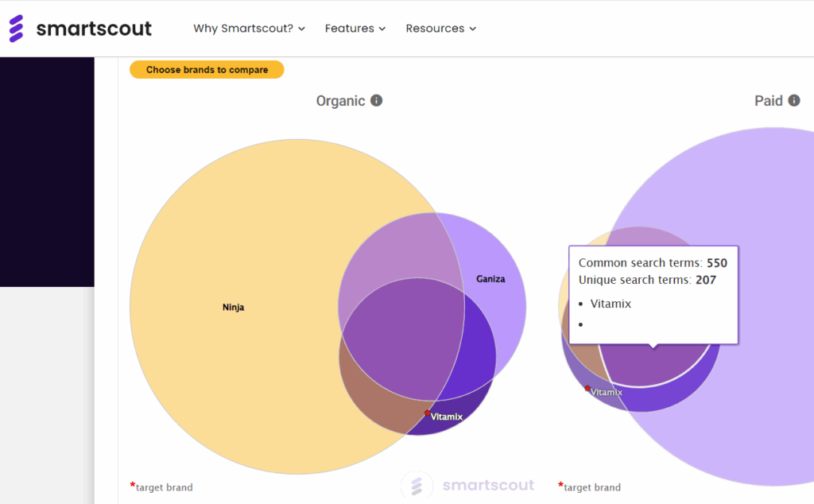The width and height of the screenshot is (814, 504).
Task: Expand the chevron beside Features
Action: click(x=382, y=29)
